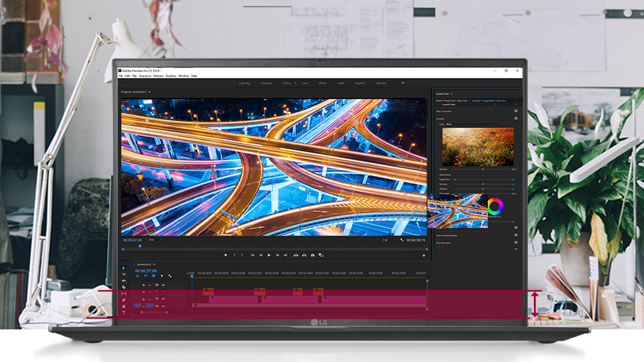Click the Export Frame camera icon

pyautogui.click(x=312, y=255)
